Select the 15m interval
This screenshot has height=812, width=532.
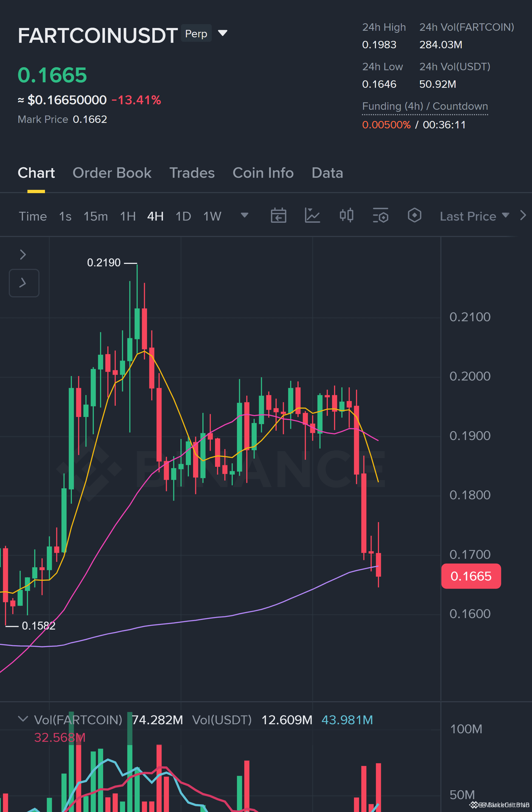95,216
